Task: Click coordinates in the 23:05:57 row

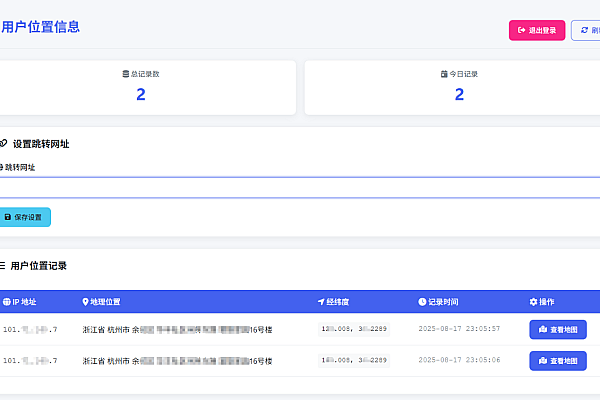Action: pos(354,329)
